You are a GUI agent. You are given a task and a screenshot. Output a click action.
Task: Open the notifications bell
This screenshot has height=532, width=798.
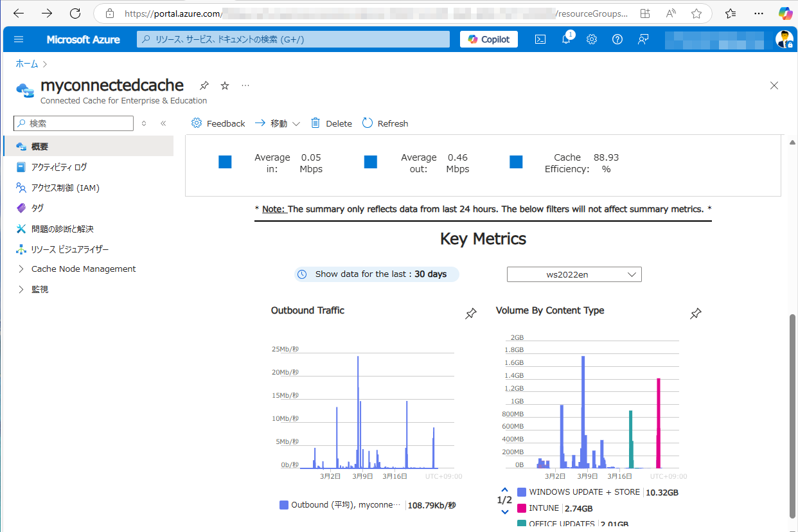(565, 39)
